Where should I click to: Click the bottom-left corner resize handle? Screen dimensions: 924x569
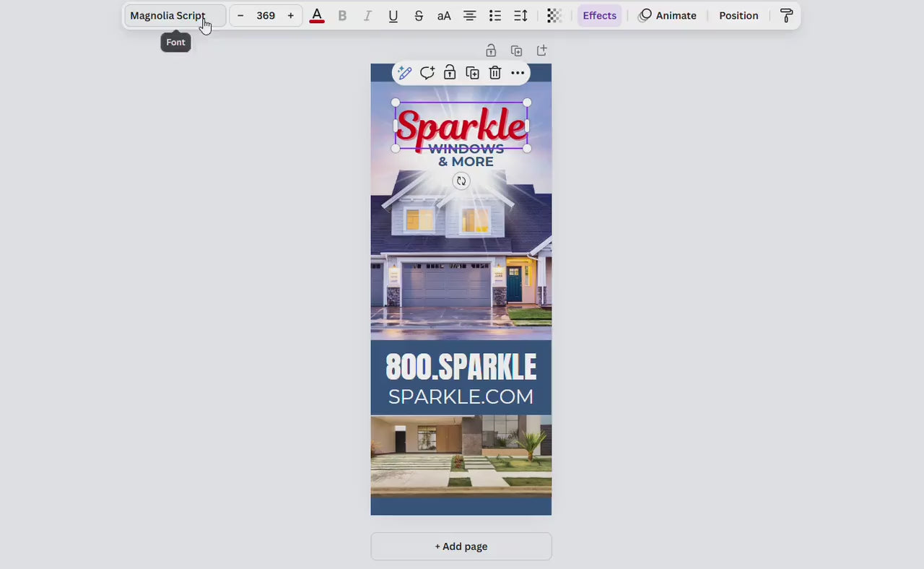click(x=396, y=149)
